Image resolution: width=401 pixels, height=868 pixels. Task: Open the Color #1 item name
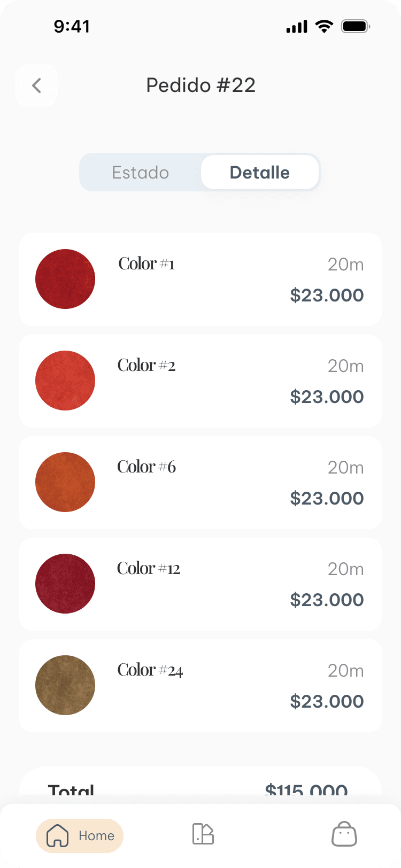pos(146,264)
